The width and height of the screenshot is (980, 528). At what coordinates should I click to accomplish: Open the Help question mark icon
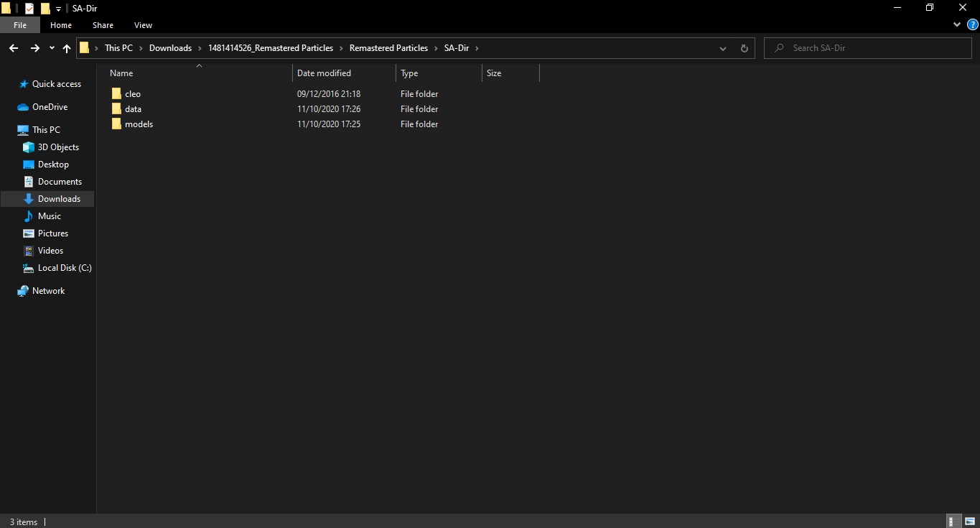(972, 24)
